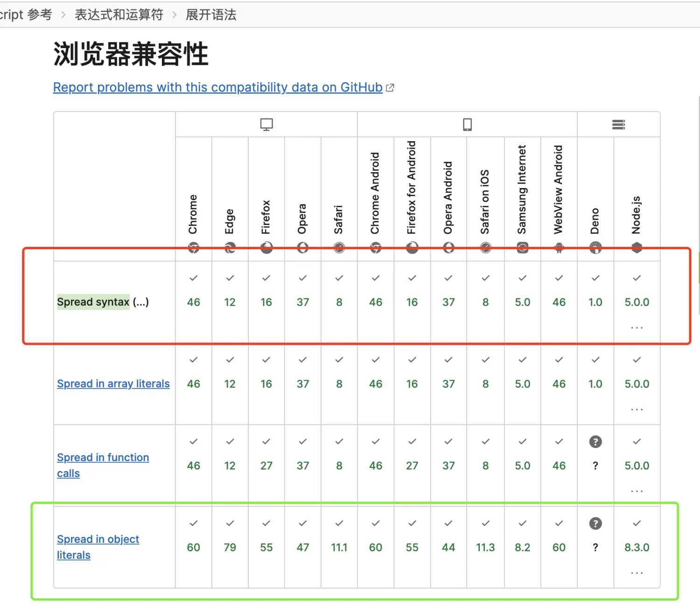Click the Samsung Internet logo icon
This screenshot has height=604, width=700.
[x=522, y=247]
